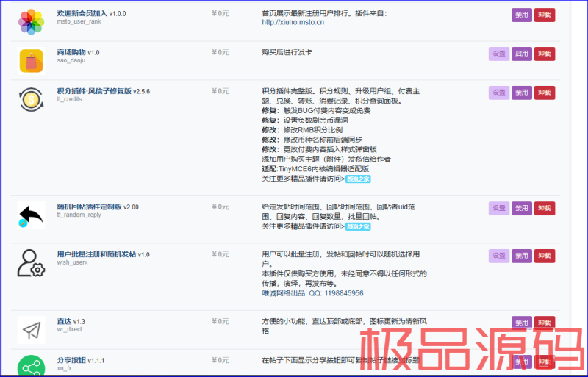Open settings for 随机回帖插件定制版
The image size is (588, 377).
499,208
